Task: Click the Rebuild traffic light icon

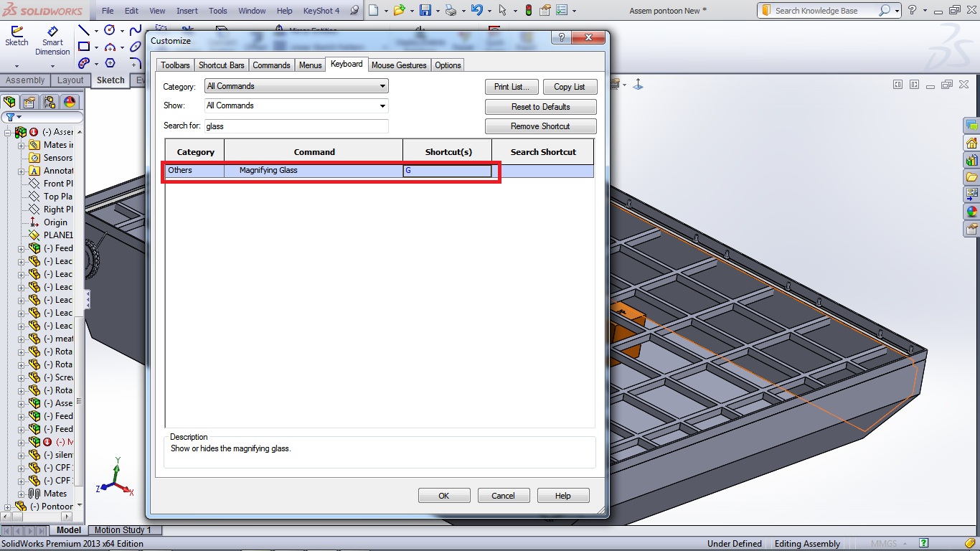Action: pos(529,11)
